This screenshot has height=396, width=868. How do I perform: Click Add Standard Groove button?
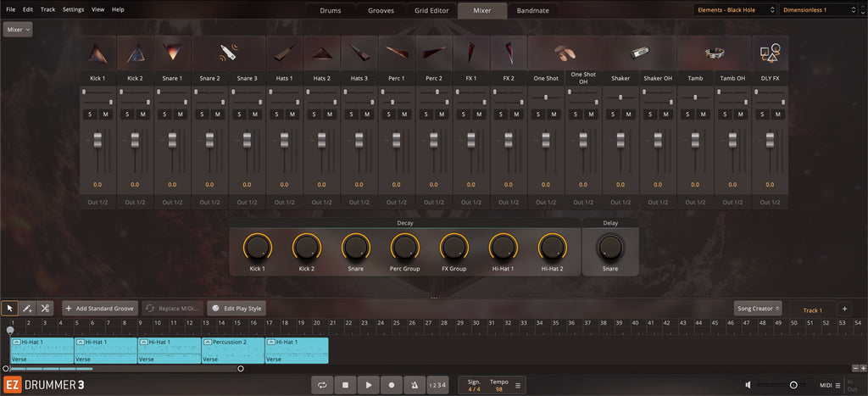100,309
